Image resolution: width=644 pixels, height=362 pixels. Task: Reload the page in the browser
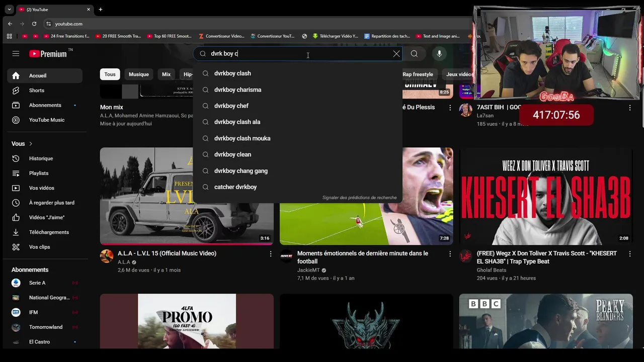pyautogui.click(x=34, y=24)
